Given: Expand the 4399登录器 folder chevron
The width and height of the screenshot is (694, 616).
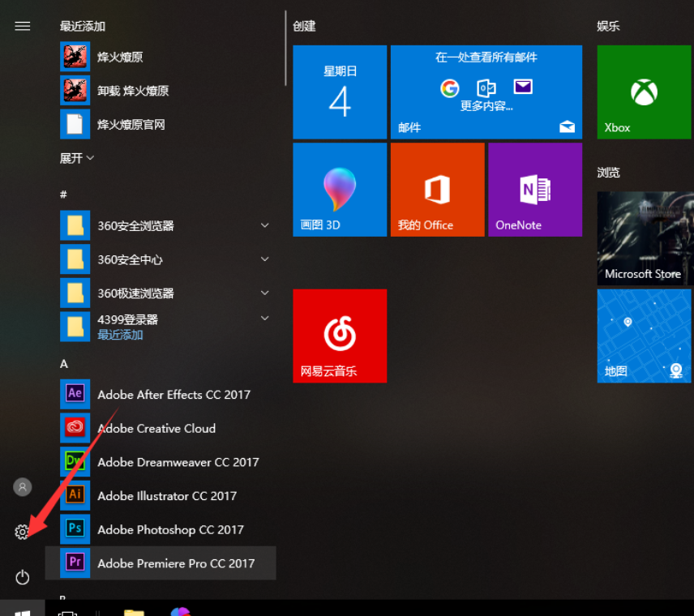Looking at the screenshot, I should pos(264,319).
